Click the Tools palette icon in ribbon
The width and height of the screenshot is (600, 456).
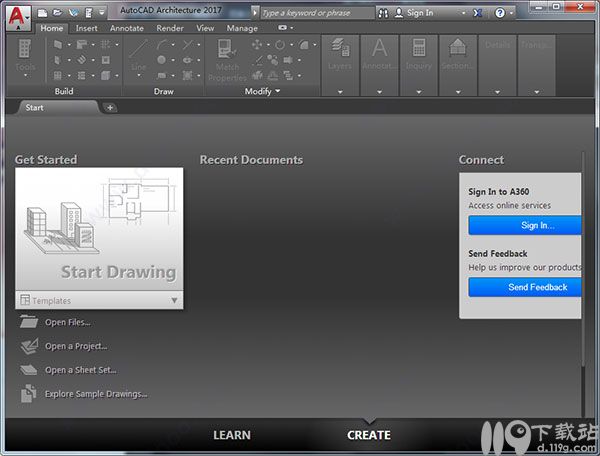25,49
